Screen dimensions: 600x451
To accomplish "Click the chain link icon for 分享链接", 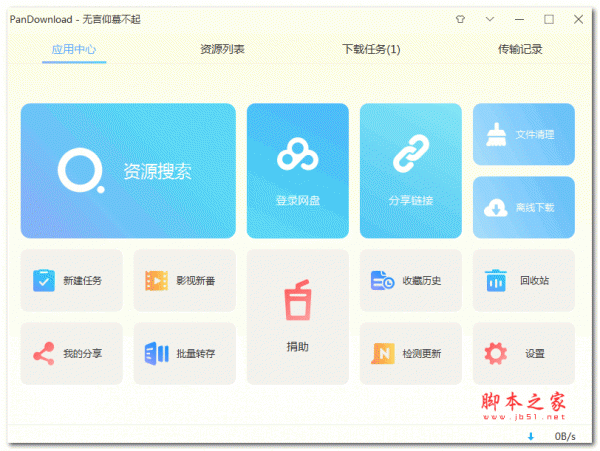I will click(411, 153).
